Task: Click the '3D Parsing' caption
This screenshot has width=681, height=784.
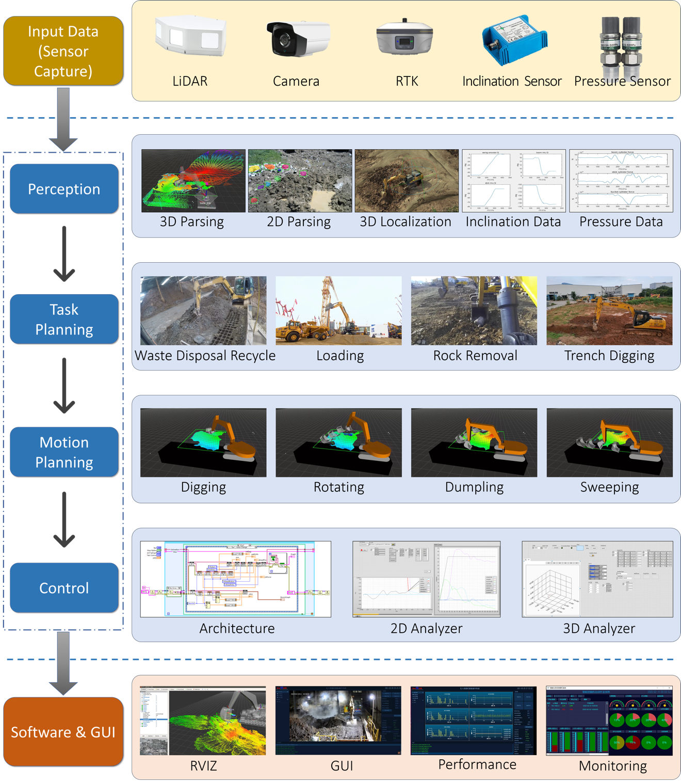Action: point(192,221)
